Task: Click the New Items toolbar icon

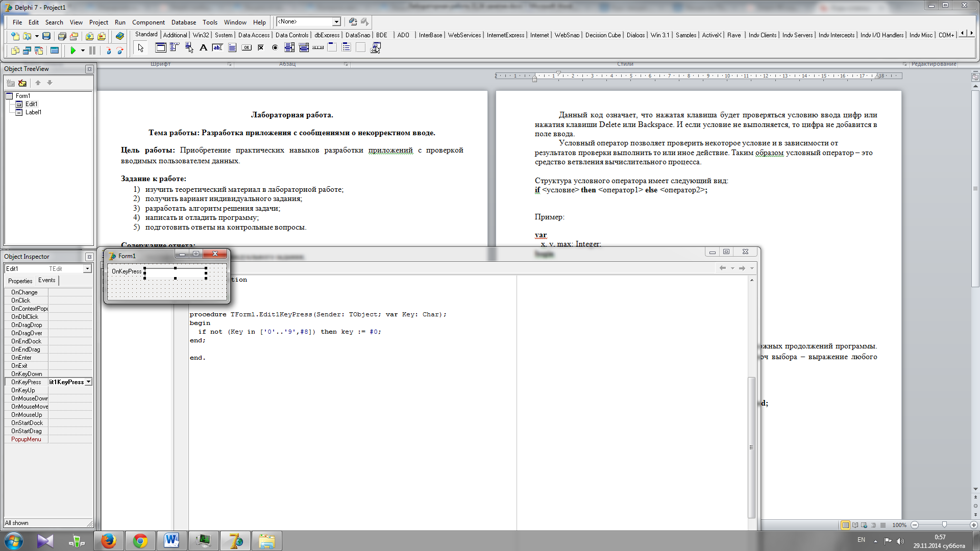Action: (15, 36)
